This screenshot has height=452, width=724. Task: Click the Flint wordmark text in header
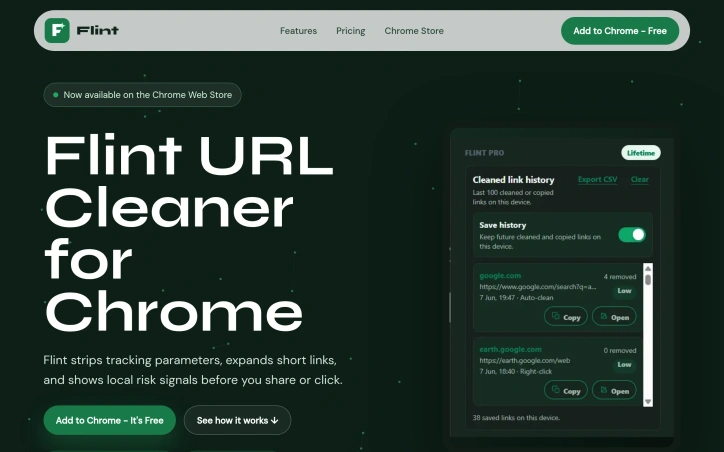(x=97, y=31)
